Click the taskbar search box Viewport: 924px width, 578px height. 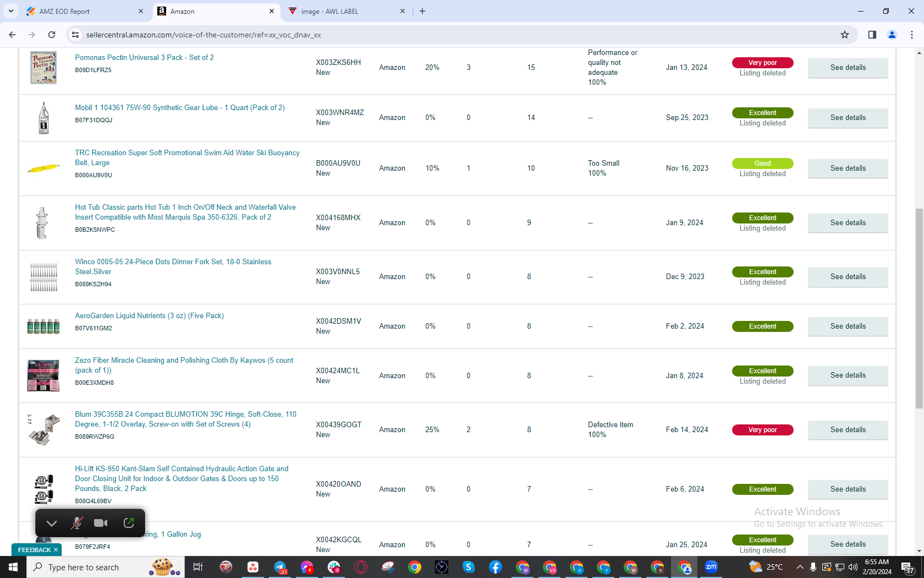106,567
